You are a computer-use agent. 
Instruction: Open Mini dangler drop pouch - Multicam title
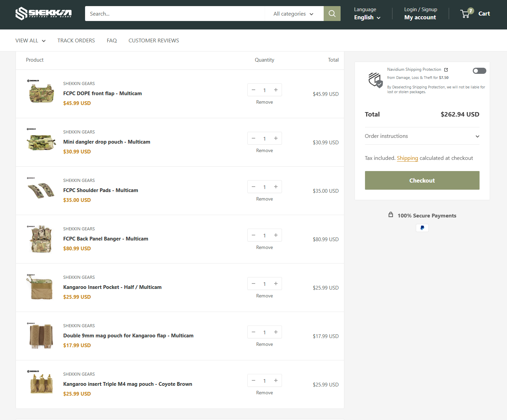(x=107, y=142)
